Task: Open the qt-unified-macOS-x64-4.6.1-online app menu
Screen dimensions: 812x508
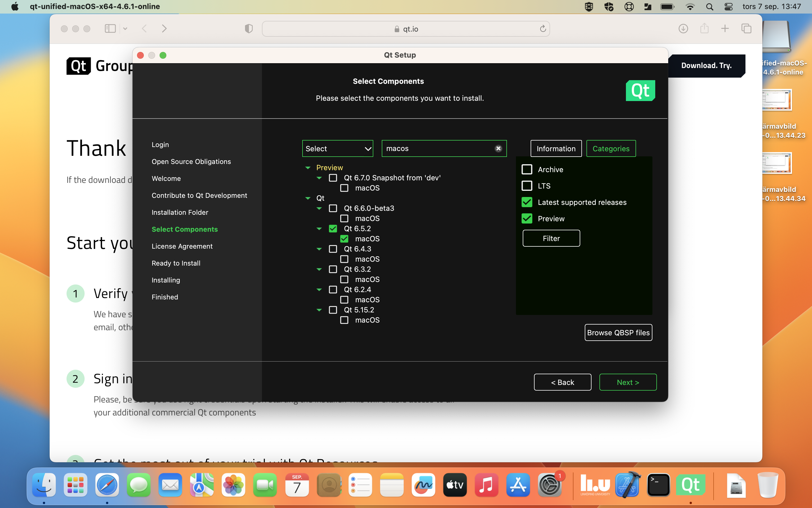Action: tap(95, 6)
